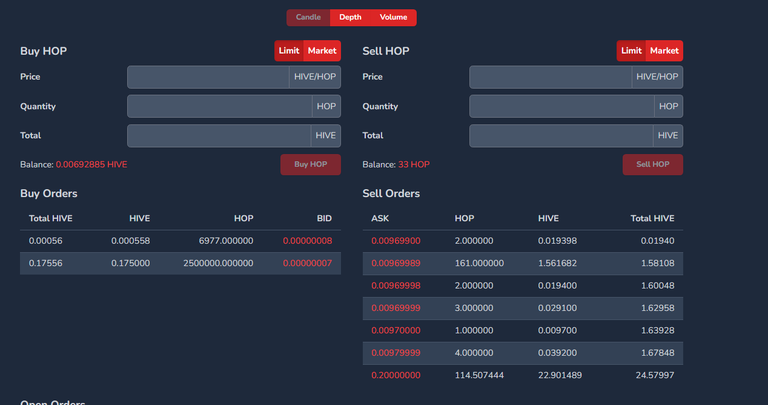The width and height of the screenshot is (768, 405).
Task: Switch chart to Volume view
Action: [393, 17]
